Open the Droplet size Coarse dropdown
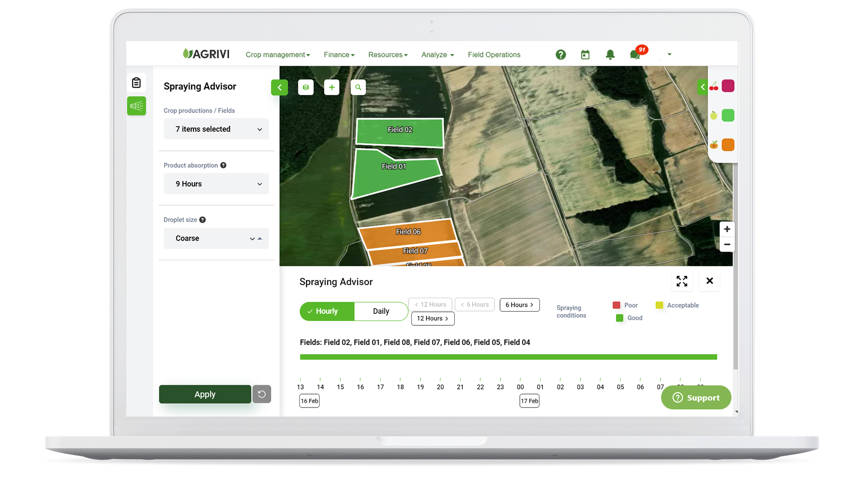Screen dimensions: 868x488 tap(216, 238)
